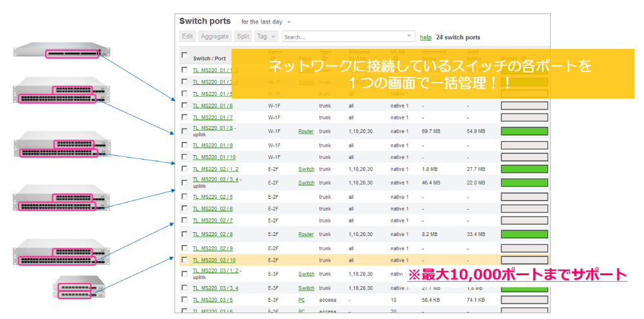Open the help link
This screenshot has width=644, height=319.
pos(426,37)
